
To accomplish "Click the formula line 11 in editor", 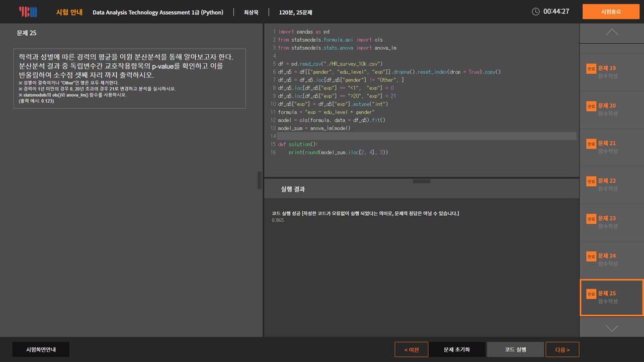I will tap(326, 112).
